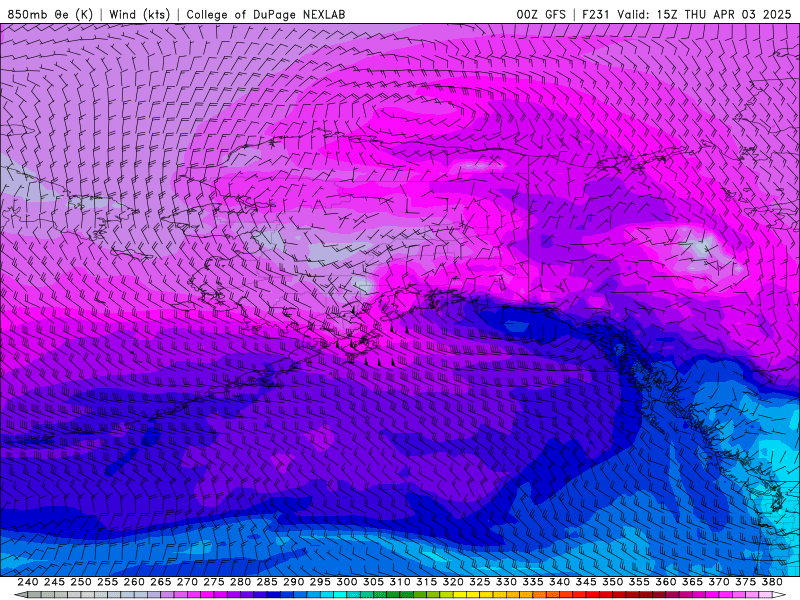The image size is (800, 600).
Task: Click 'Valid: 15Z THU APR 03 2025' text
Action: click(x=704, y=14)
